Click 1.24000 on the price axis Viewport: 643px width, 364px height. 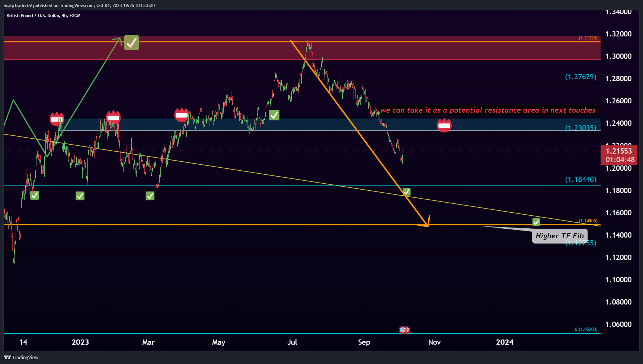(x=618, y=123)
